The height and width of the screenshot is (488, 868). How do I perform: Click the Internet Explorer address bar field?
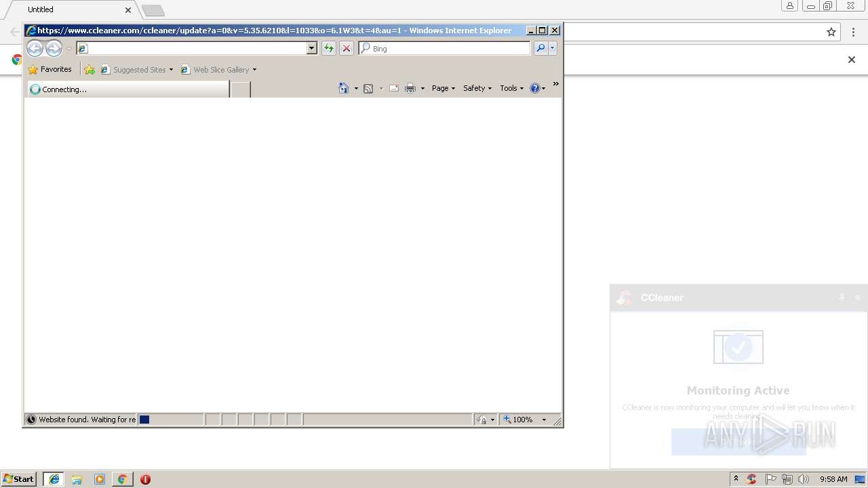191,48
